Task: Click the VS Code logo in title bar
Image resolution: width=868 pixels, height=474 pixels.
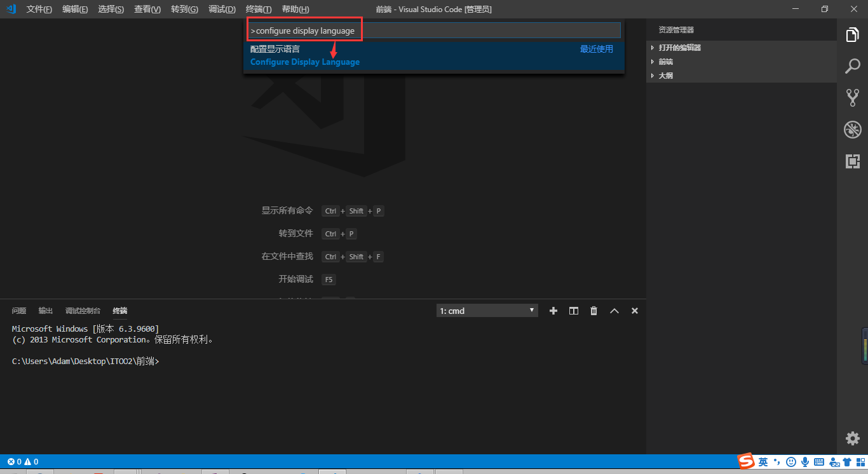Action: click(x=11, y=9)
